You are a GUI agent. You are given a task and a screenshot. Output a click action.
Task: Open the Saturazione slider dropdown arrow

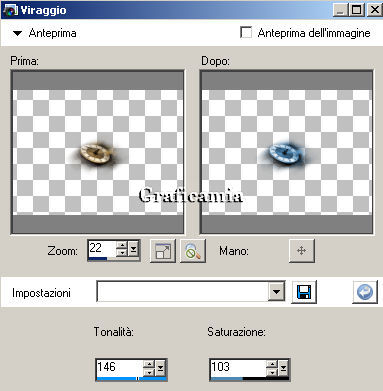coord(283,368)
